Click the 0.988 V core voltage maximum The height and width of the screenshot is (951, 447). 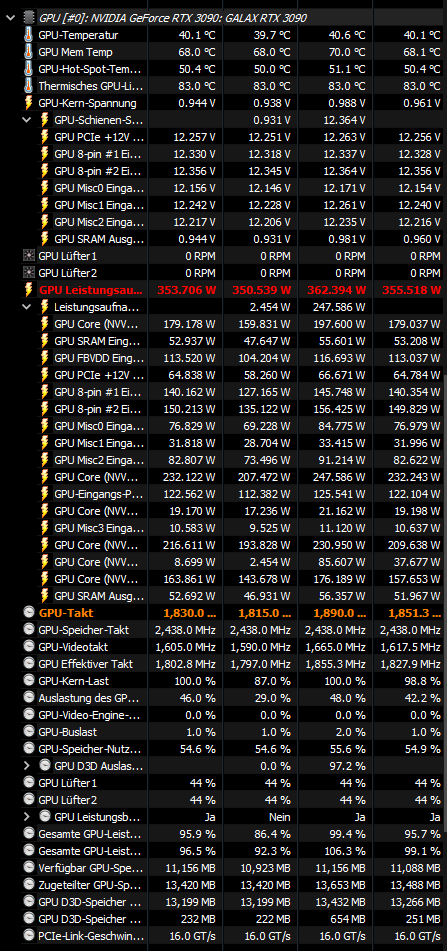347,103
